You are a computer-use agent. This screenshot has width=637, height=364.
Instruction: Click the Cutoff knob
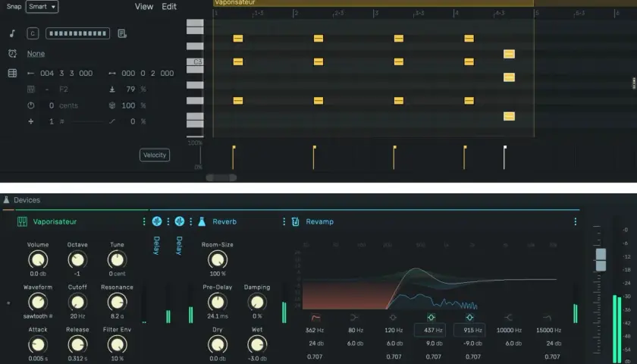[77, 302]
